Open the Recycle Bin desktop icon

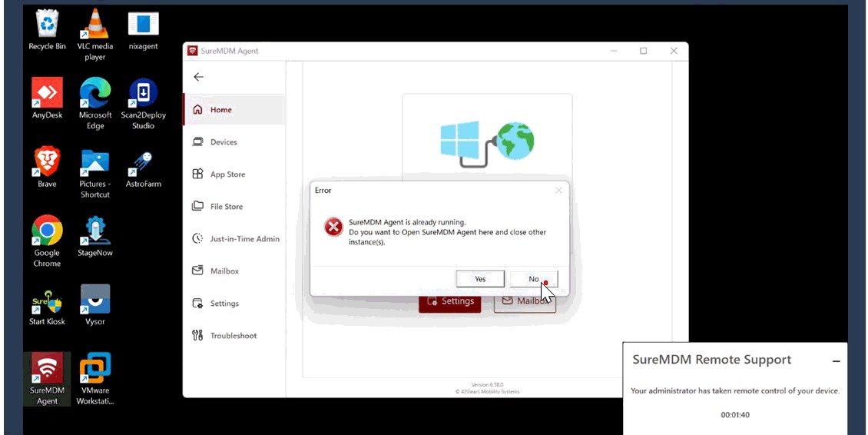click(47, 25)
